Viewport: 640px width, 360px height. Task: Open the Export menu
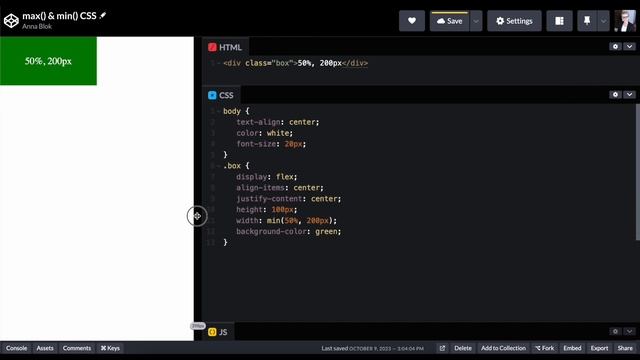point(599,348)
